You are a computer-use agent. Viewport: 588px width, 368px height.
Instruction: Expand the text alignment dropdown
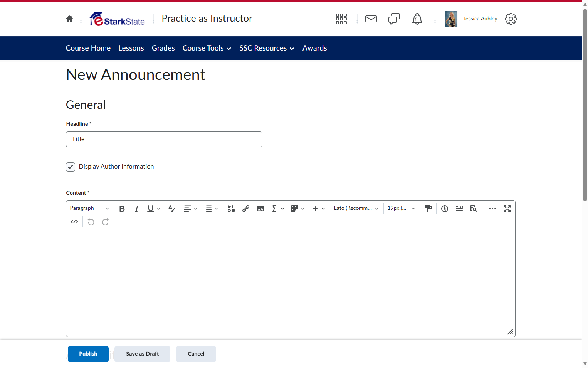(191, 209)
